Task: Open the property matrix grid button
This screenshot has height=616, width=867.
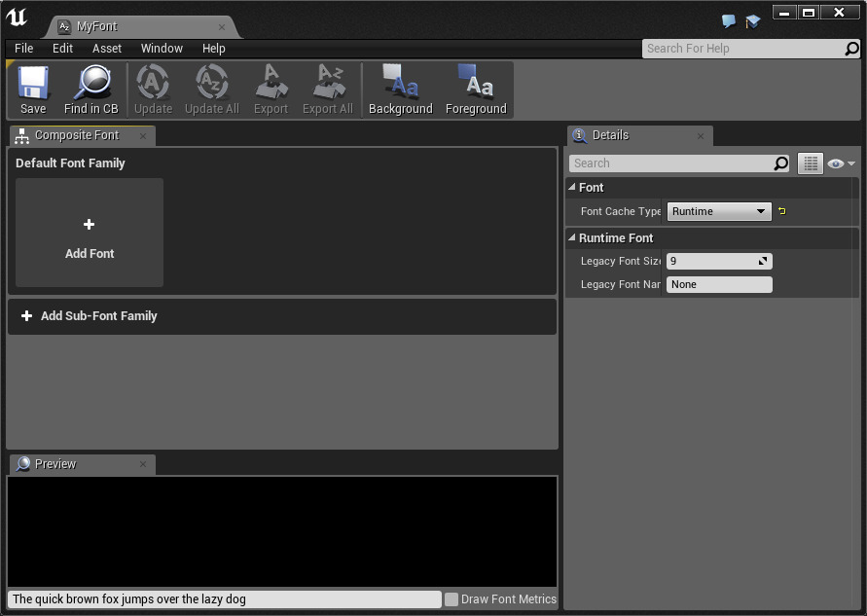Action: [x=810, y=163]
